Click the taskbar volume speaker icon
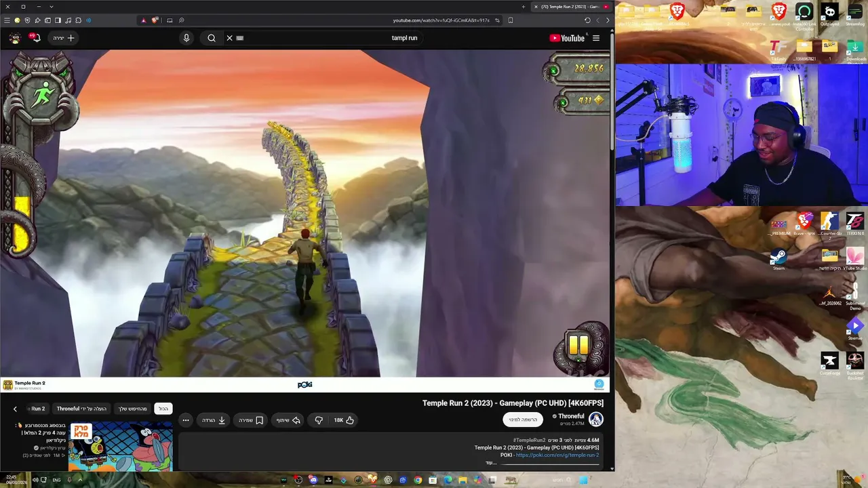This screenshot has height=488, width=868. point(35,480)
